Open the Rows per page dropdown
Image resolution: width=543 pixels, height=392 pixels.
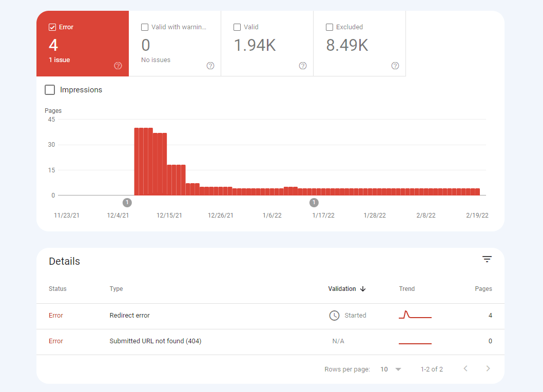(390, 369)
